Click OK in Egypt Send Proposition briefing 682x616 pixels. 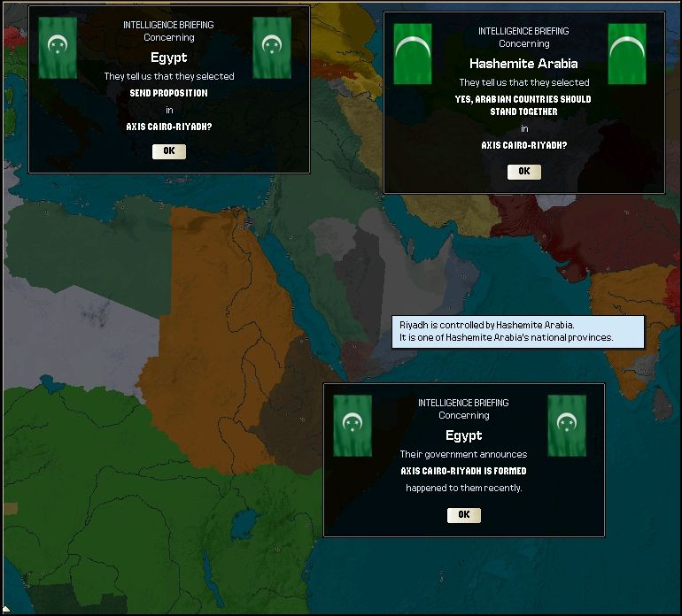tap(169, 151)
